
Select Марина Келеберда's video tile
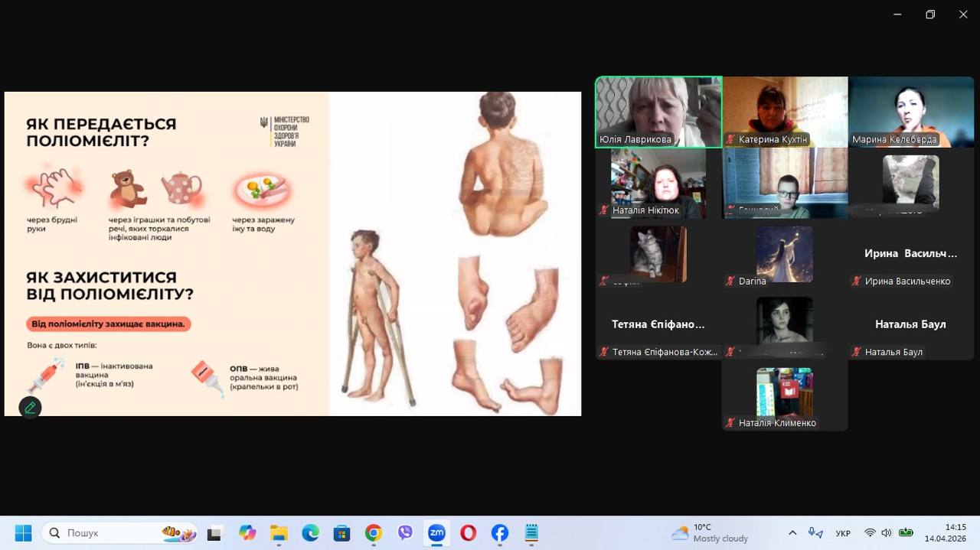click(x=910, y=112)
